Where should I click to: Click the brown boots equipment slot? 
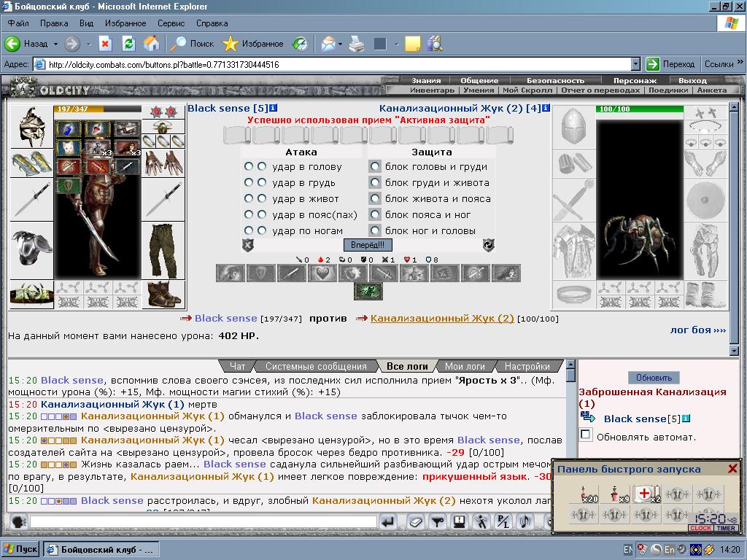(x=163, y=295)
